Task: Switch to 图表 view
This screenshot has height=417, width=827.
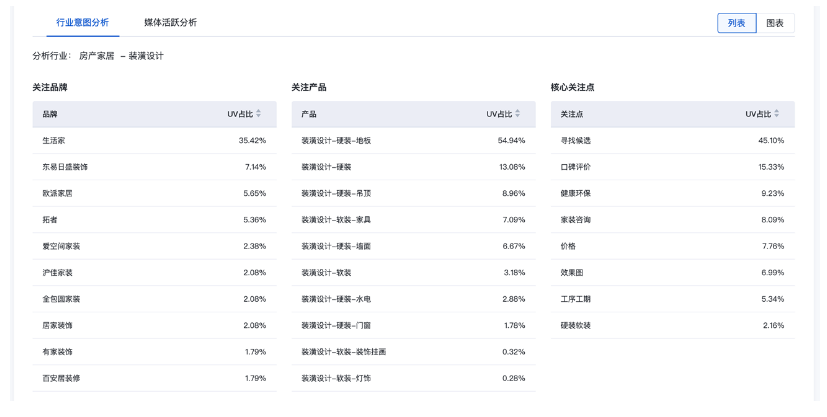Action: point(775,23)
